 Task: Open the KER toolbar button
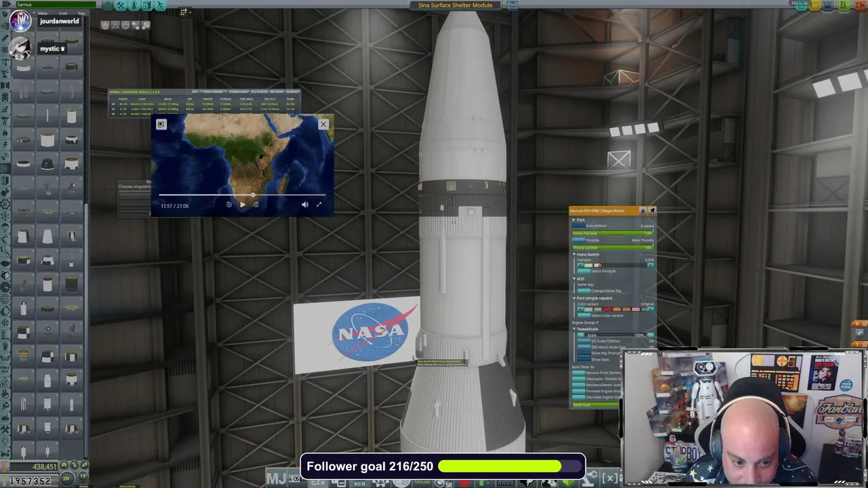[x=360, y=483]
